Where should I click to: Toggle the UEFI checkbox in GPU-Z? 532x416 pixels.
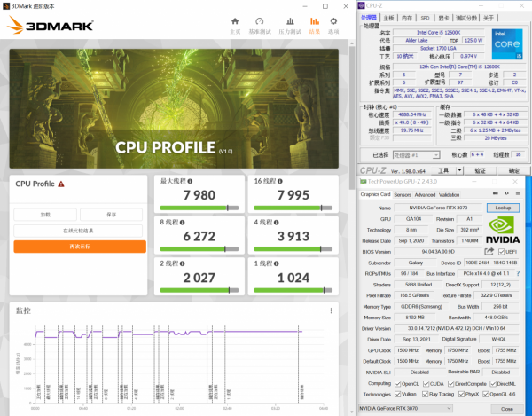point(501,252)
